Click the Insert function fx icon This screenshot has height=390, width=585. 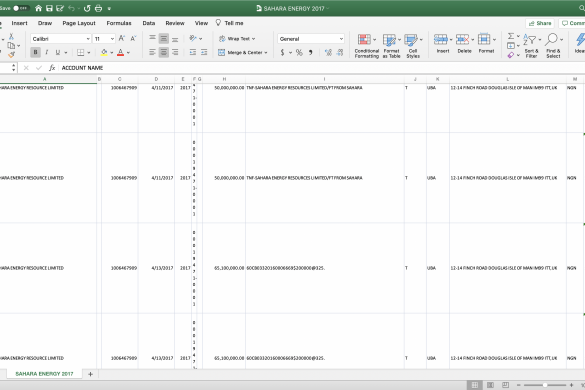coord(52,68)
